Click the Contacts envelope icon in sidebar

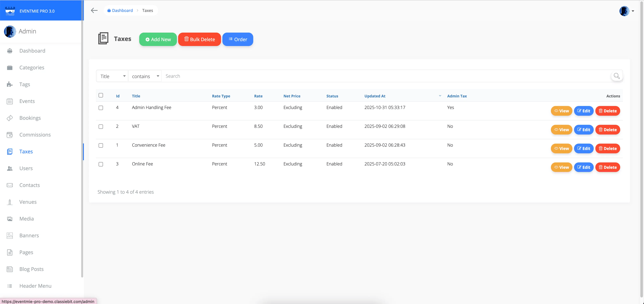(x=10, y=185)
